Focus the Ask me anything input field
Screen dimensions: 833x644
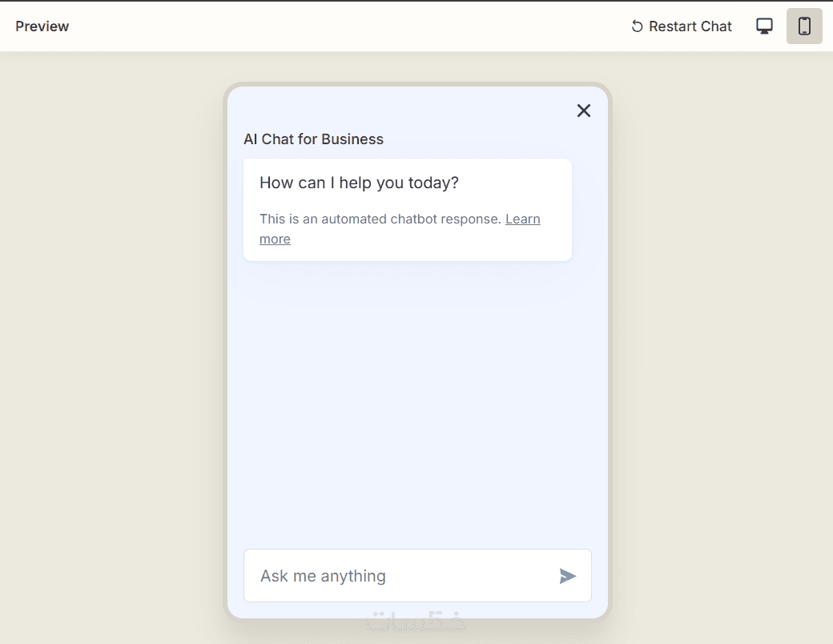(400, 576)
